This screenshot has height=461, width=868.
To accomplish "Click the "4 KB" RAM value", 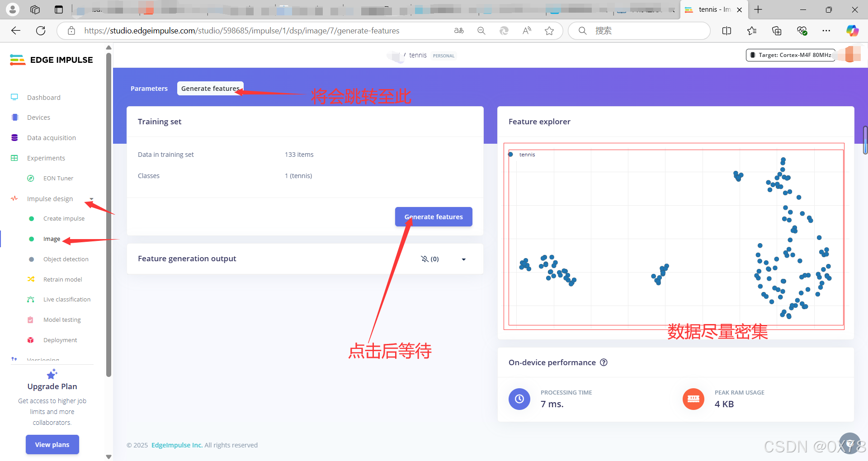I will pyautogui.click(x=724, y=404).
